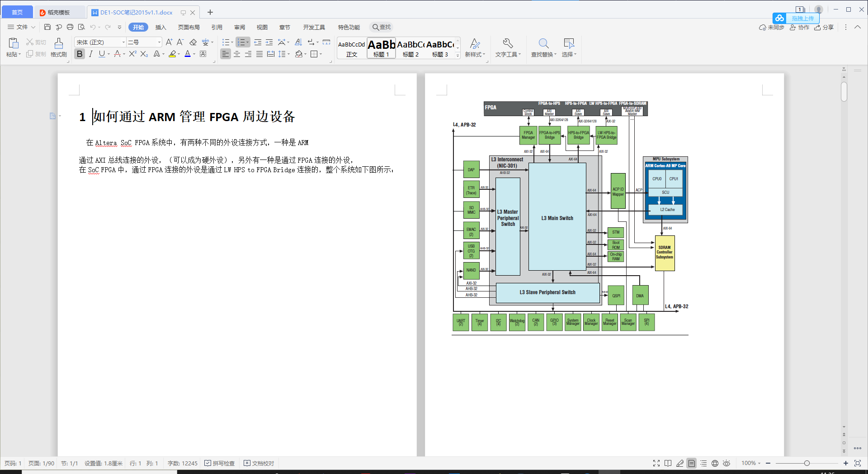The height and width of the screenshot is (474, 868).
Task: Toggle Document Proofing (文档校对) in status bar
Action: coord(259,463)
